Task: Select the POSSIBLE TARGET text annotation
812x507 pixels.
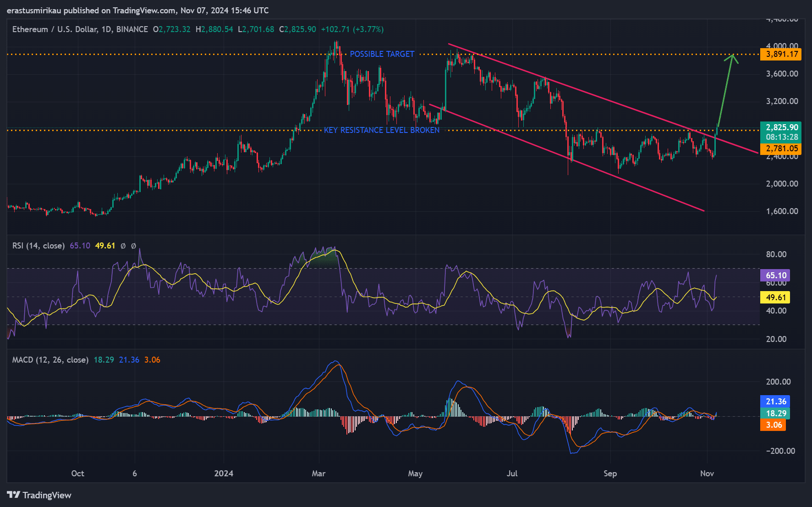Action: point(382,54)
